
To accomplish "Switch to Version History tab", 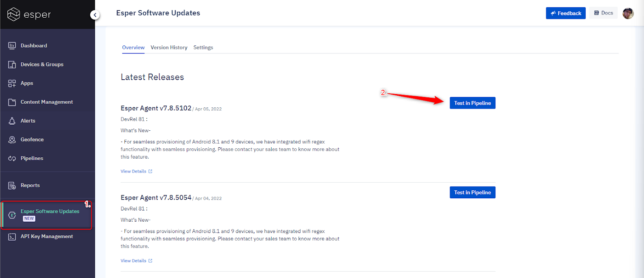I will (169, 47).
